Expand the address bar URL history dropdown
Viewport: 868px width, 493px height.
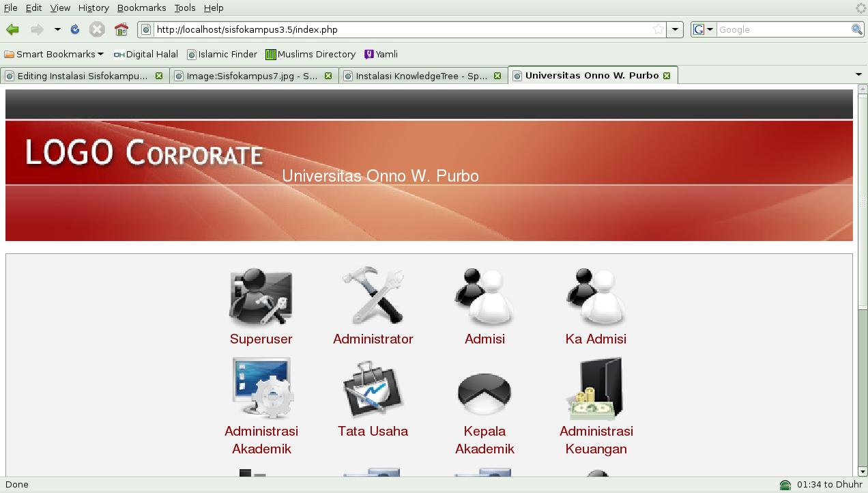click(x=675, y=29)
